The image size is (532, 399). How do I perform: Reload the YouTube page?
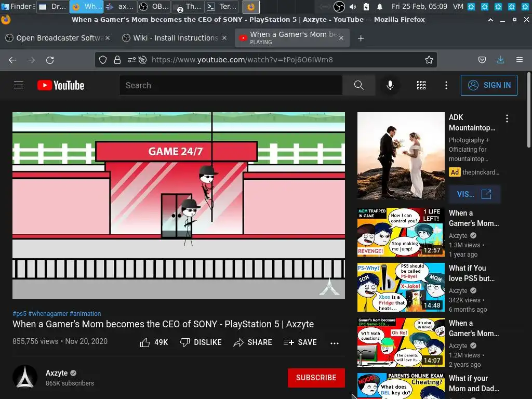click(50, 60)
